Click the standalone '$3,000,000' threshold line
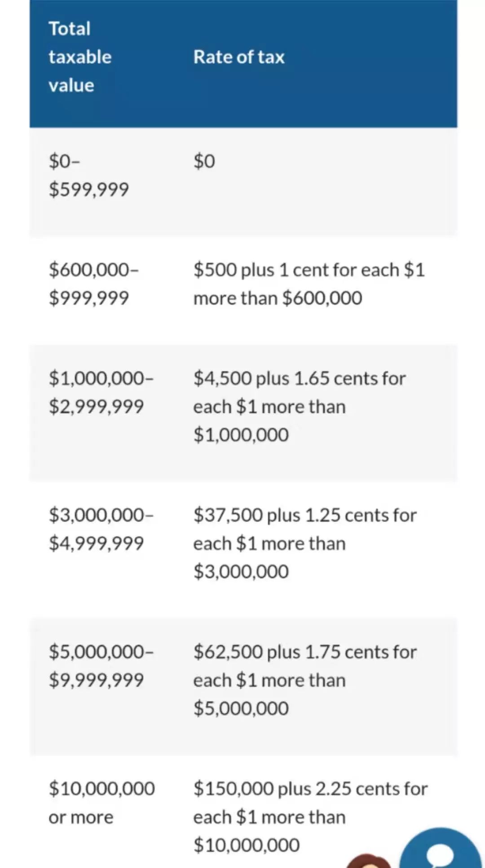This screenshot has width=485, height=868. (241, 572)
